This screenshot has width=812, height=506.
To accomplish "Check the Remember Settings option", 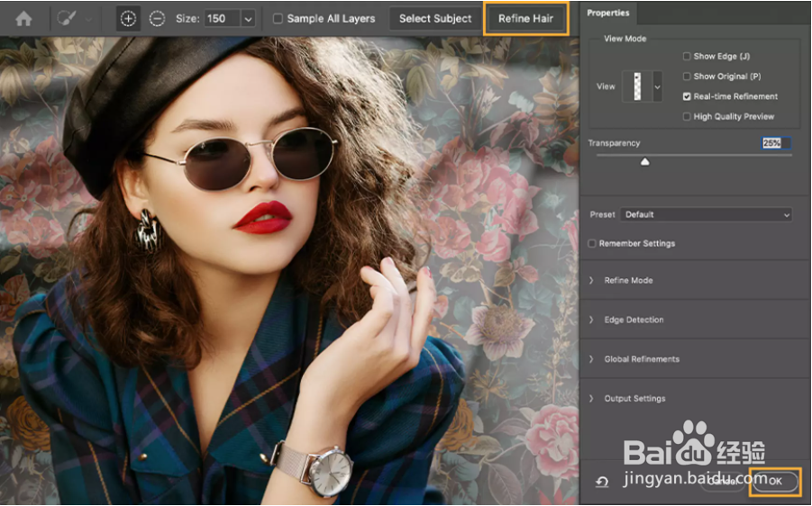I will pos(592,243).
